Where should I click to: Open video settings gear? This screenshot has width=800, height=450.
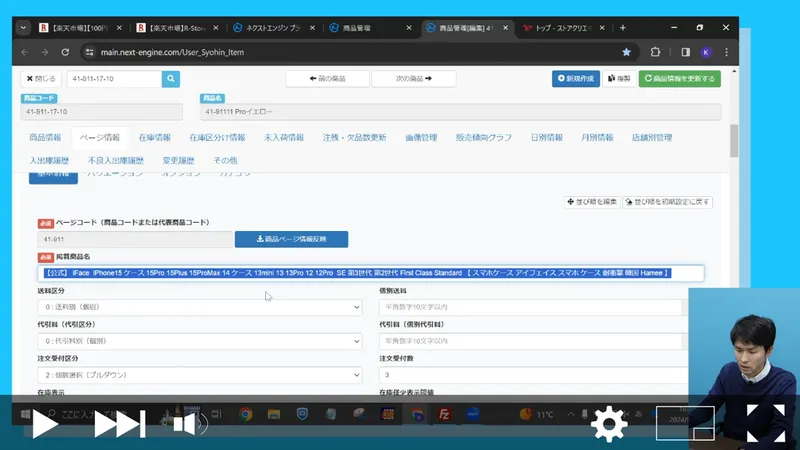(x=609, y=424)
